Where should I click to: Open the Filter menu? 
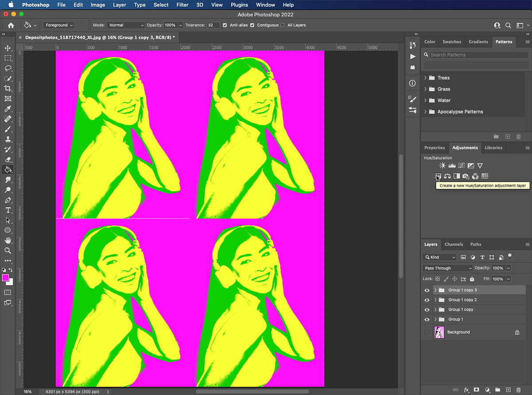coord(182,5)
